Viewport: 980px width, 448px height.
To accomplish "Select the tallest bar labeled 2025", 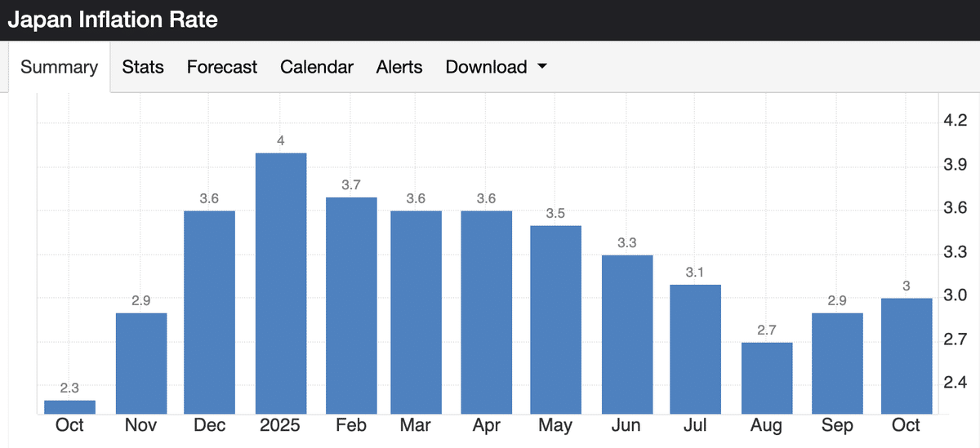I will (281, 283).
